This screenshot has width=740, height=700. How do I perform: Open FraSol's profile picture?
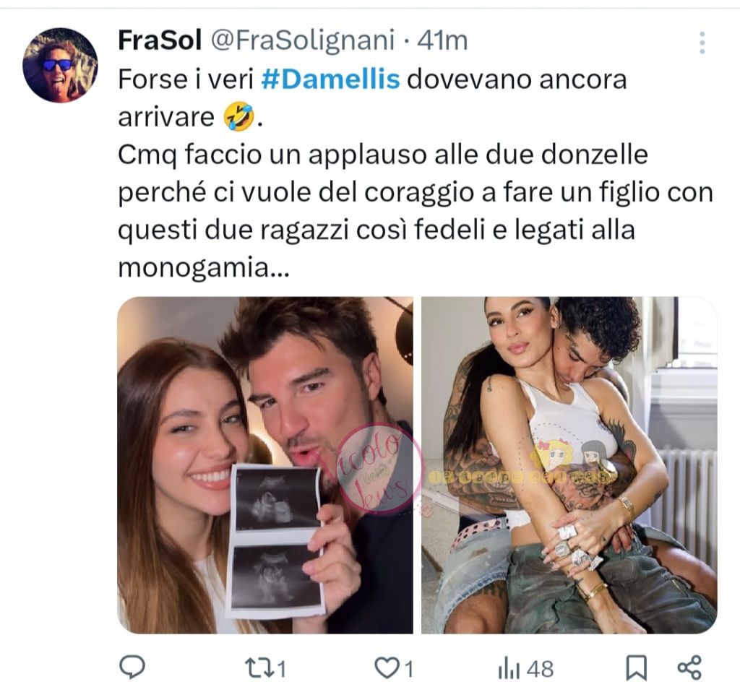60,64
